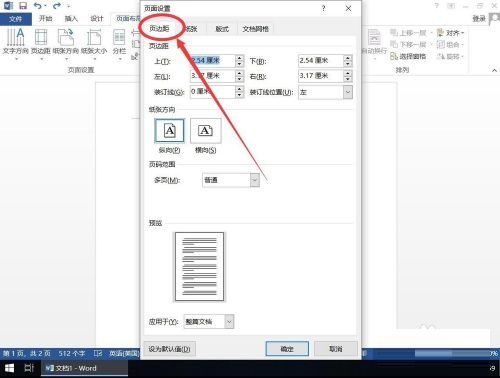
Task: Collapse the ribbon with the chevron arrow
Action: [494, 70]
